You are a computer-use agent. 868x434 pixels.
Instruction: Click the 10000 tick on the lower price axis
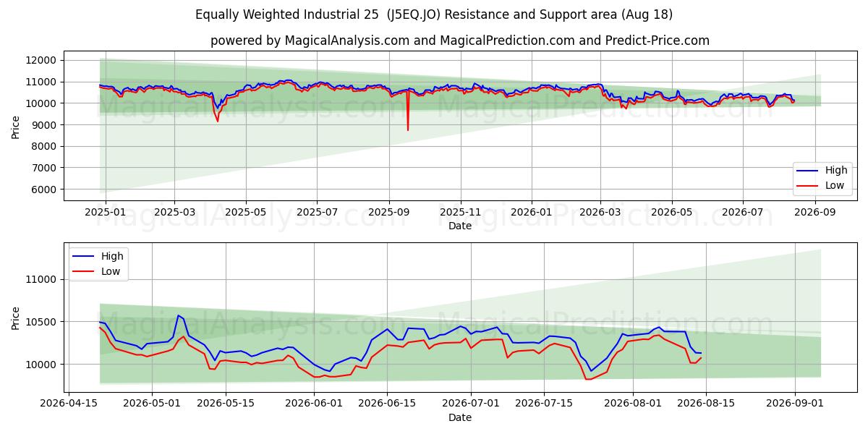point(42,365)
